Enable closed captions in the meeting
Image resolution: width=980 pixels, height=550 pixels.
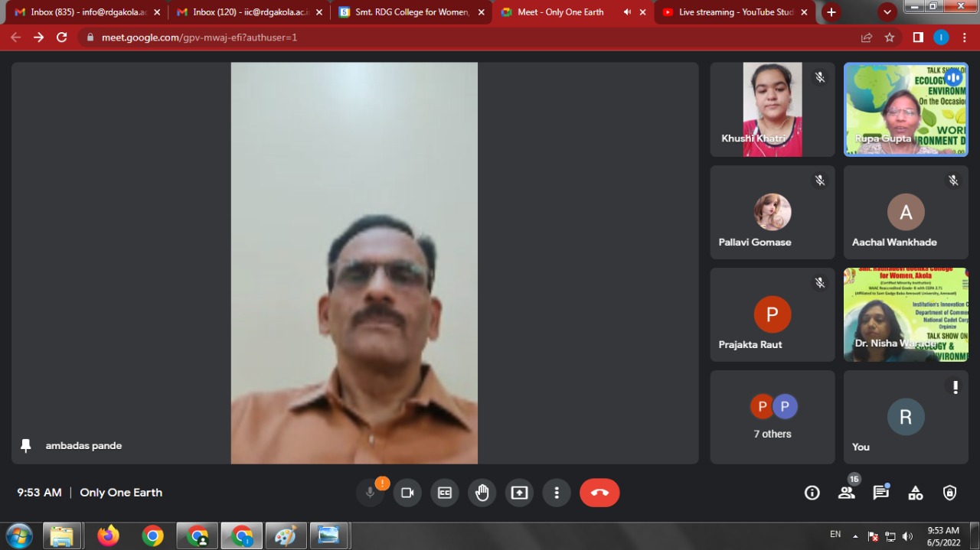445,493
